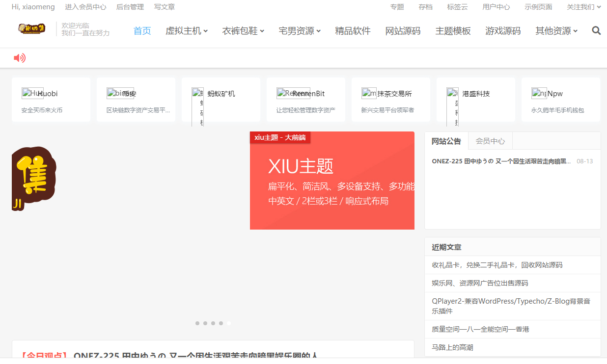Select the first carousel indicator dot
This screenshot has height=364, width=607.
(x=197, y=323)
